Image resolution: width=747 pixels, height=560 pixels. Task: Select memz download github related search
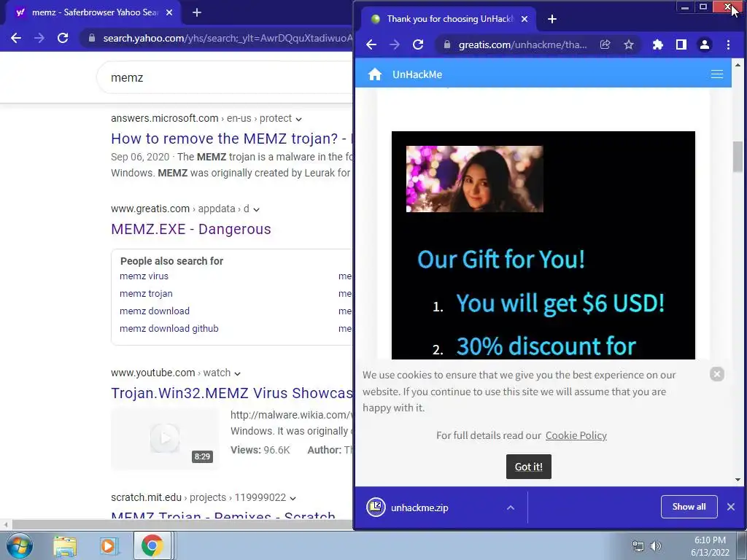pyautogui.click(x=169, y=329)
